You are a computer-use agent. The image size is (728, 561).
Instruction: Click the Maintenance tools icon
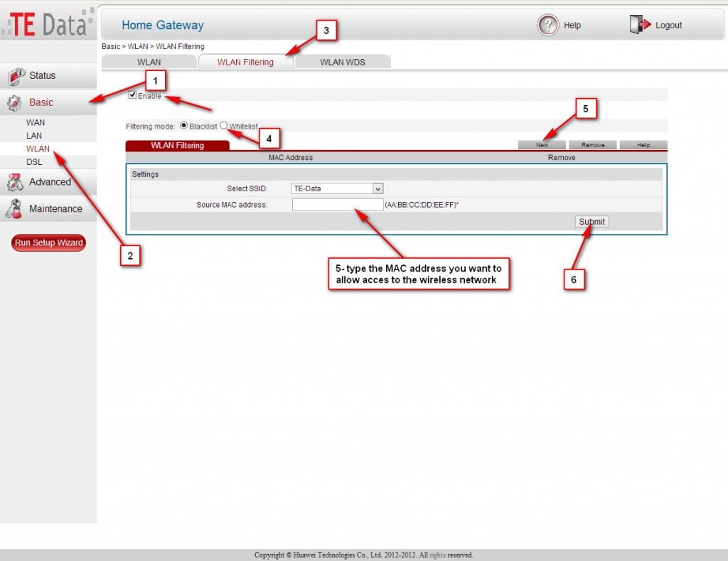point(14,209)
